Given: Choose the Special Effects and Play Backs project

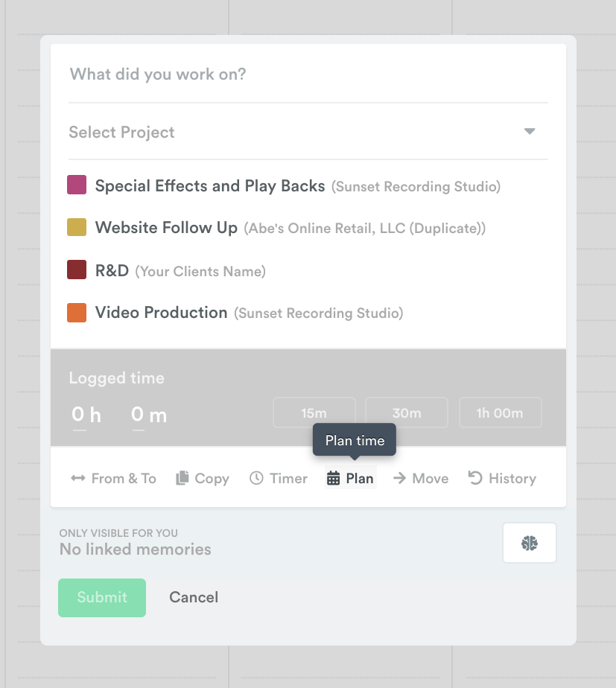Looking at the screenshot, I should tap(210, 186).
